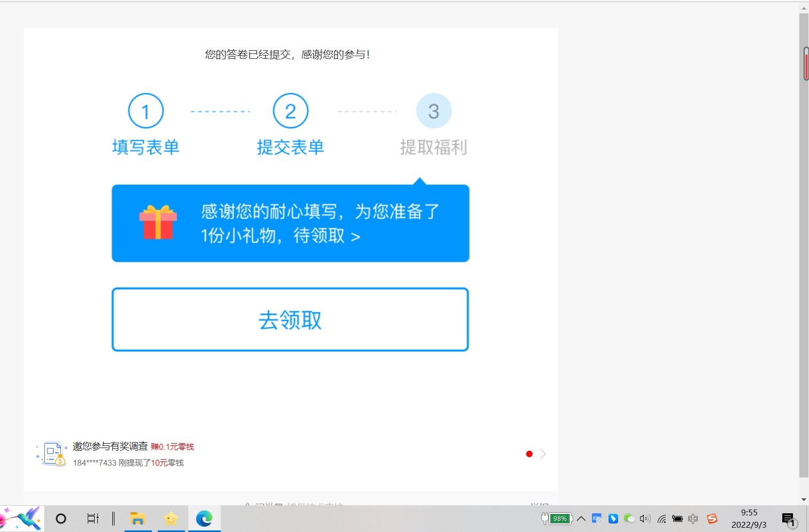Expand hidden system tray icons arrow

coord(581,519)
